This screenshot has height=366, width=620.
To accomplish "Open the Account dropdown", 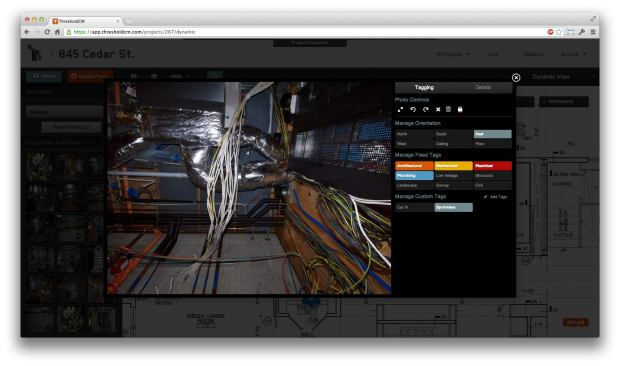I will point(573,54).
